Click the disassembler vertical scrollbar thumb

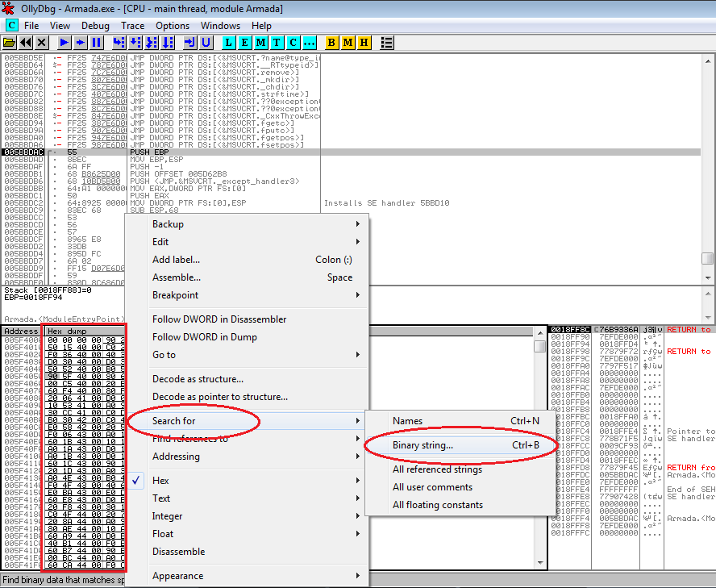(x=707, y=258)
